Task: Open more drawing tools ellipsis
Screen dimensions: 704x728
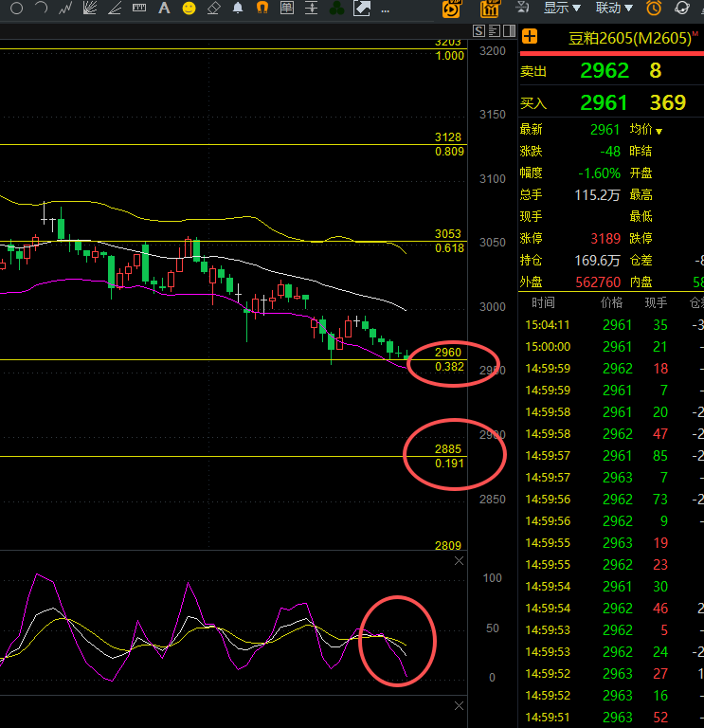Action: pos(386,10)
